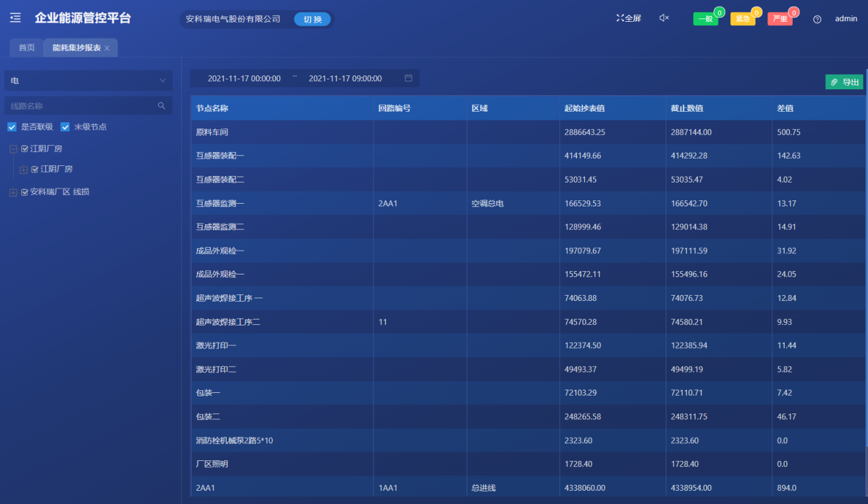
Task: Open the 电 energy type dropdown
Action: click(88, 81)
